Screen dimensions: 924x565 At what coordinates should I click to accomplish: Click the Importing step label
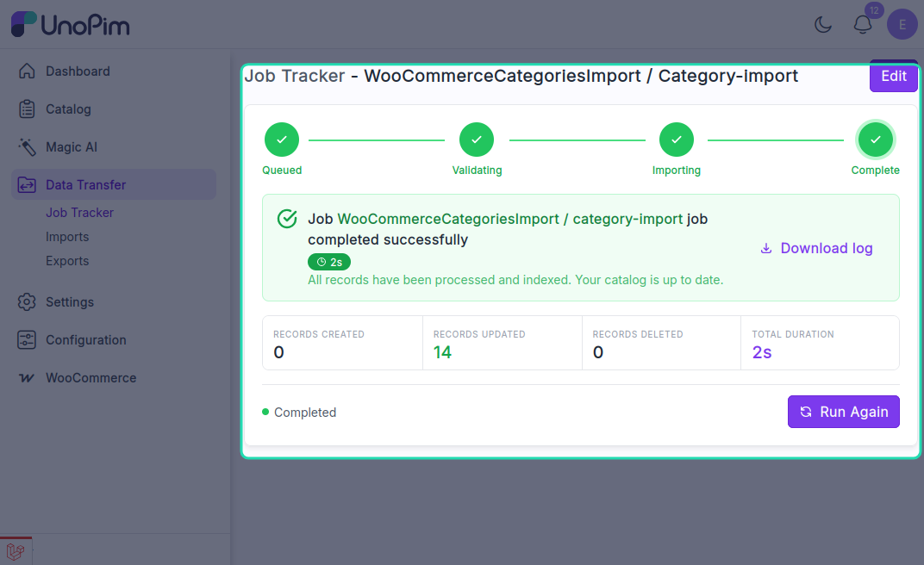pos(677,170)
